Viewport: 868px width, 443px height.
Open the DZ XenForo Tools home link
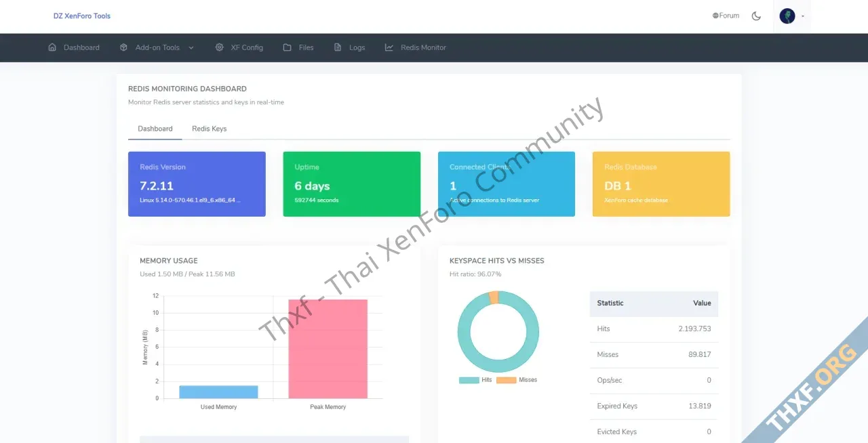[x=82, y=16]
